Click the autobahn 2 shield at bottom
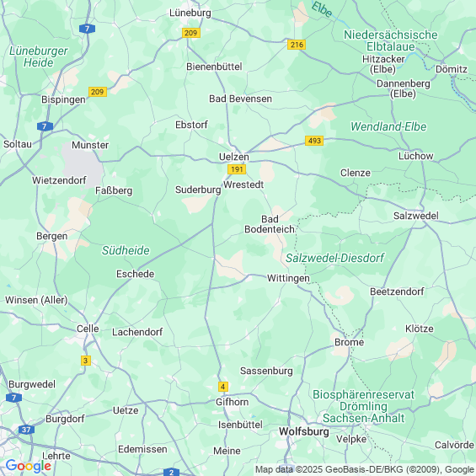Screen dimensions: 476x476 click(171, 472)
